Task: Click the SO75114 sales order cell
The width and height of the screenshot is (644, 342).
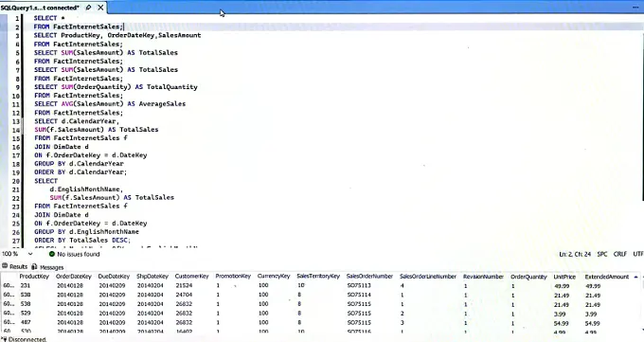Action: (x=359, y=295)
